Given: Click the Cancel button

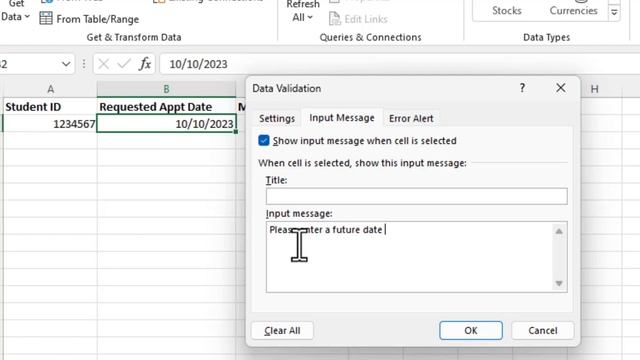Looking at the screenshot, I should pos(542,330).
